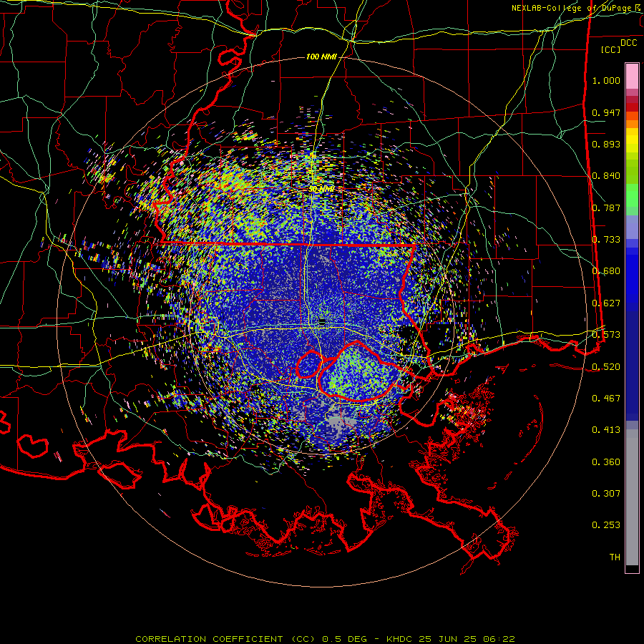Click the 0.573 scale value
644x644 pixels.
606,335
